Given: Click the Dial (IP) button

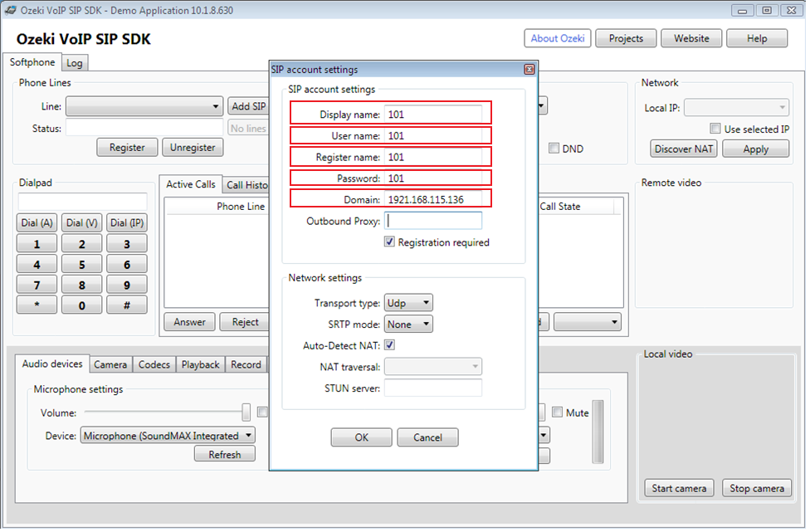Looking at the screenshot, I should (128, 223).
